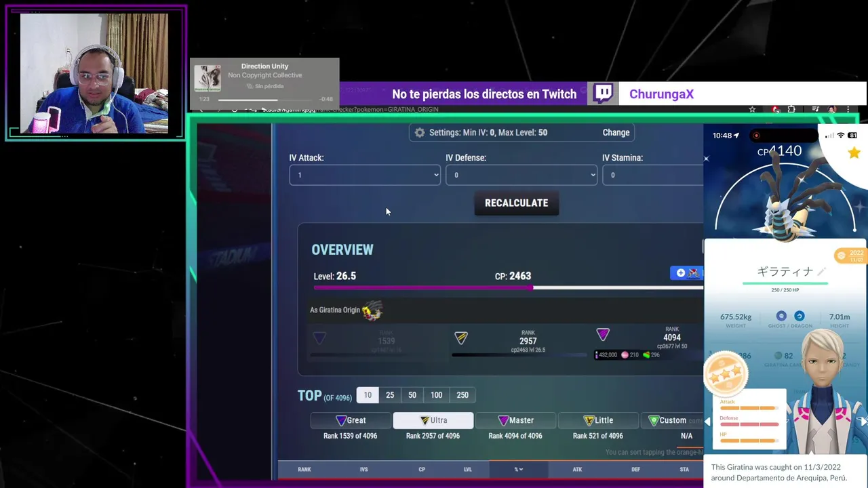The width and height of the screenshot is (868, 488).
Task: Click the Ultra League icon in overview
Action: click(x=461, y=338)
